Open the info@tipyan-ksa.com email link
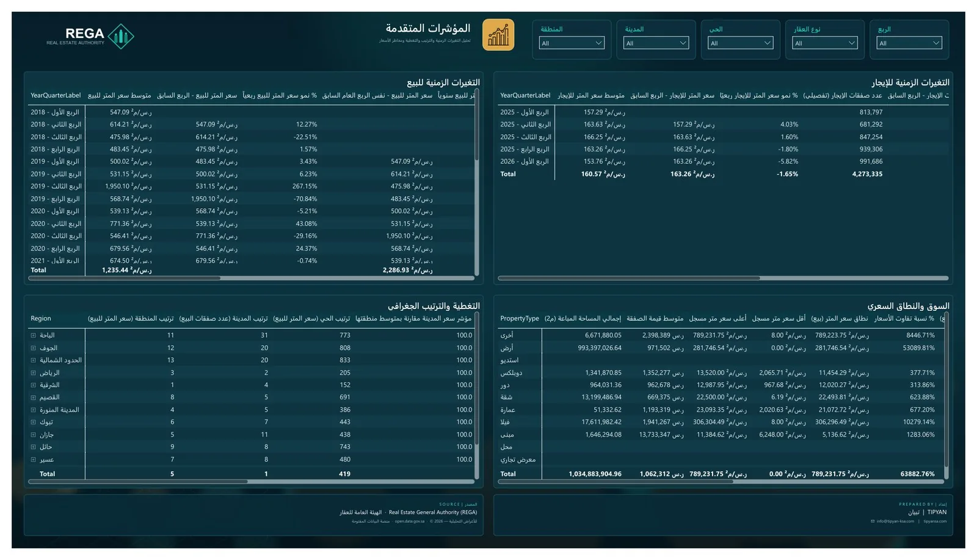 point(895,521)
